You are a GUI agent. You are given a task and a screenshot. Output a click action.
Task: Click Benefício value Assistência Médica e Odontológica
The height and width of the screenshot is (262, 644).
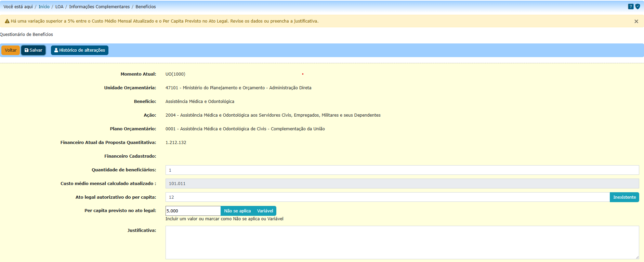click(x=200, y=102)
